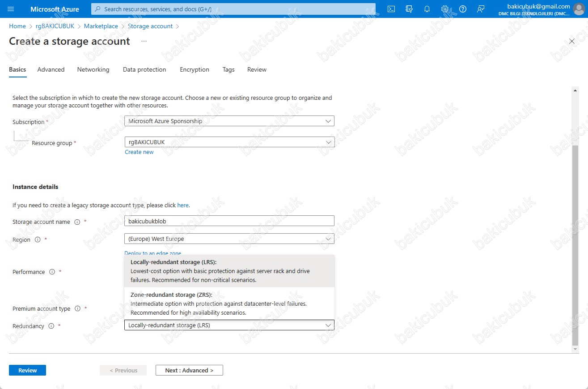Click the info icon next to Region
588x389 pixels.
click(x=38, y=240)
